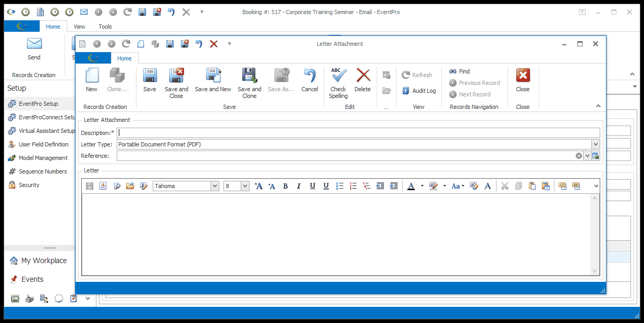Open the Reference field dropdown arrow

point(587,156)
